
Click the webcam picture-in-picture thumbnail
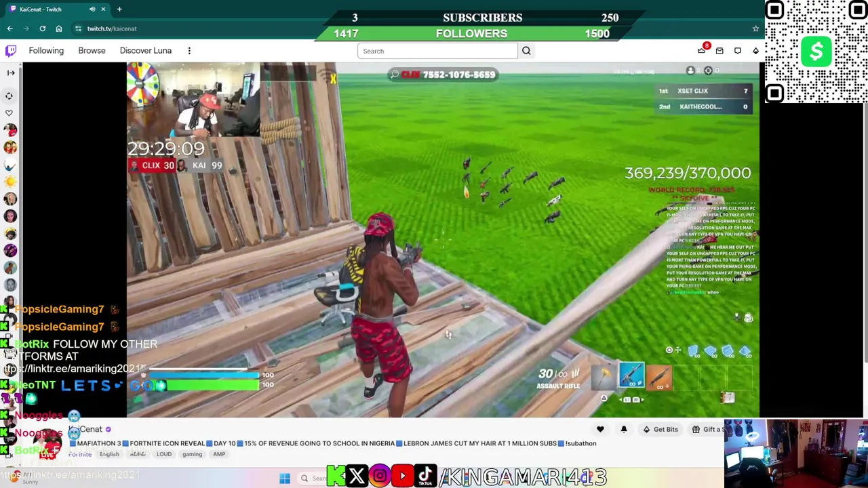[x=795, y=453]
